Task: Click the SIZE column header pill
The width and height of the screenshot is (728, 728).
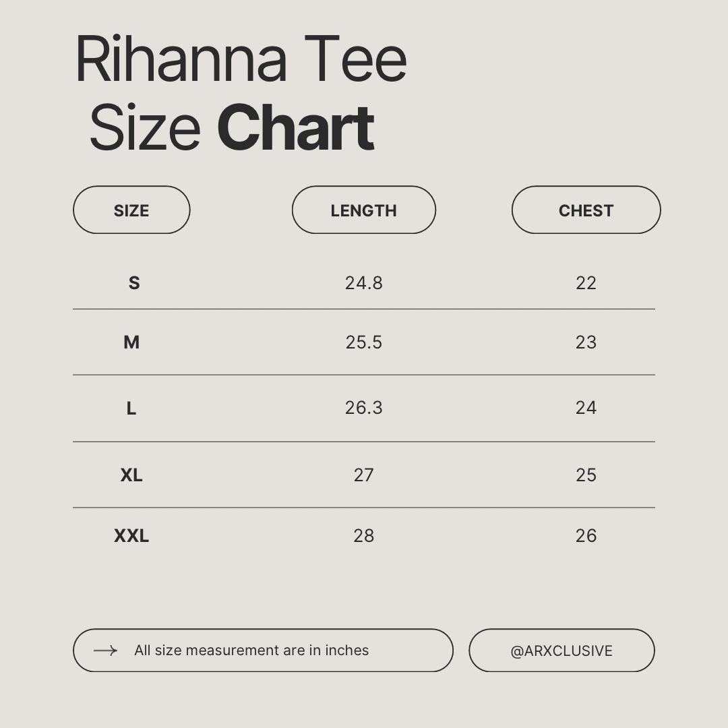Action: (x=131, y=210)
